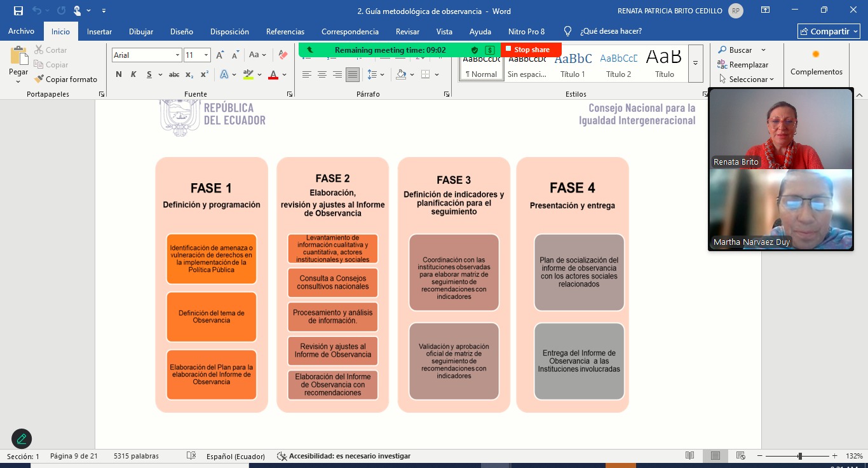Click the zoom in plus button
This screenshot has width=868, height=468.
[835, 456]
